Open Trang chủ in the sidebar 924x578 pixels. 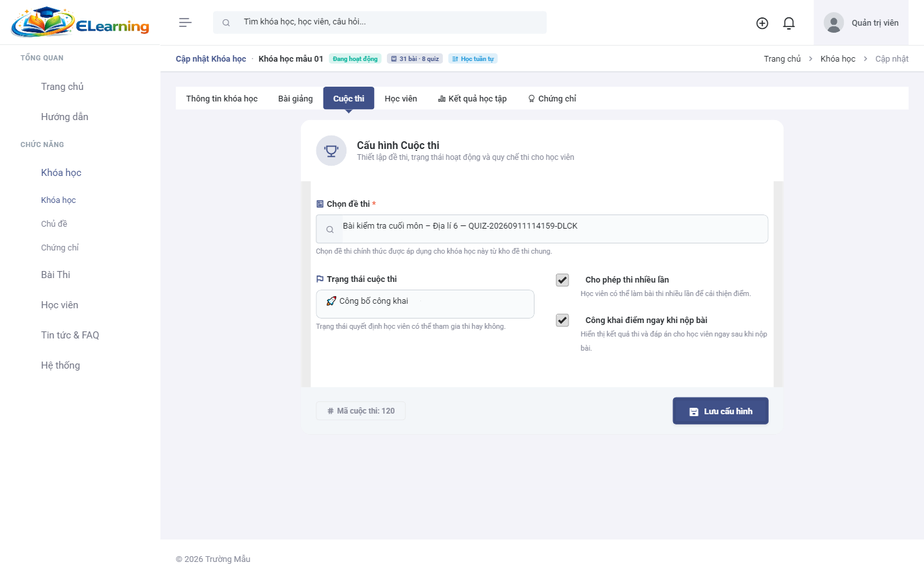coord(62,87)
